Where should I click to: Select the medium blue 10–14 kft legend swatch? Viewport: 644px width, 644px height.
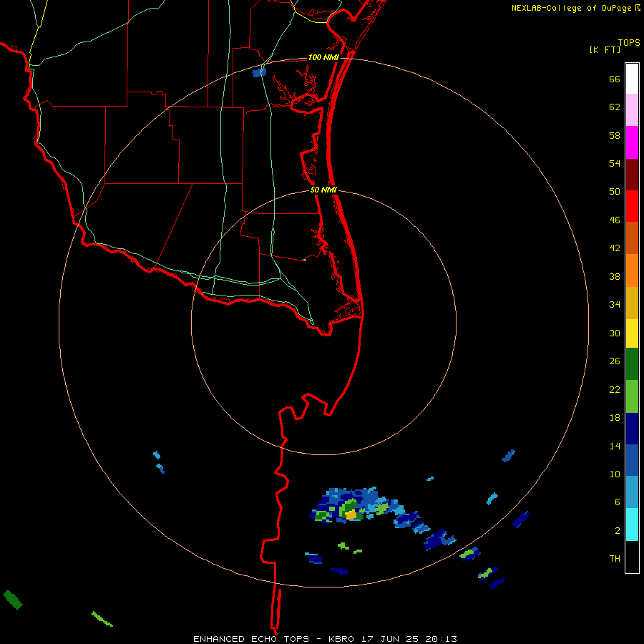point(632,460)
